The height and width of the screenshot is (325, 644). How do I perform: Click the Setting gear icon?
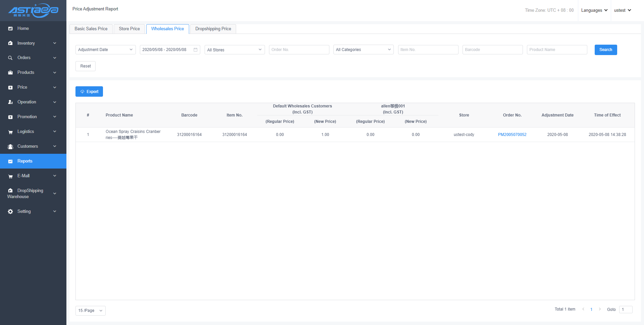pyautogui.click(x=10, y=212)
